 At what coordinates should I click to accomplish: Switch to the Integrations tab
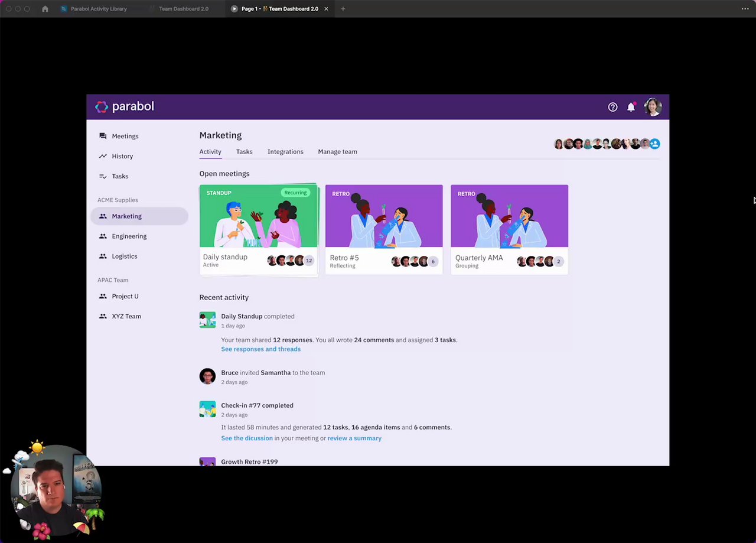(x=285, y=152)
